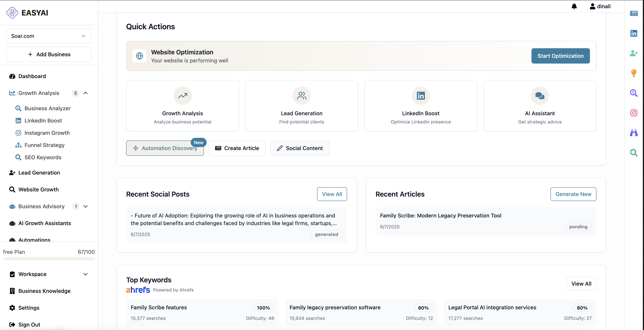The image size is (644, 330).
Task: Open the dinali user profile
Action: 600,6
